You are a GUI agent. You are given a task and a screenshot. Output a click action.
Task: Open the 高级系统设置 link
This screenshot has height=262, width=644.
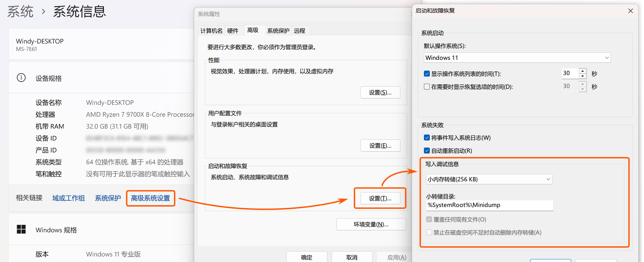pyautogui.click(x=150, y=198)
